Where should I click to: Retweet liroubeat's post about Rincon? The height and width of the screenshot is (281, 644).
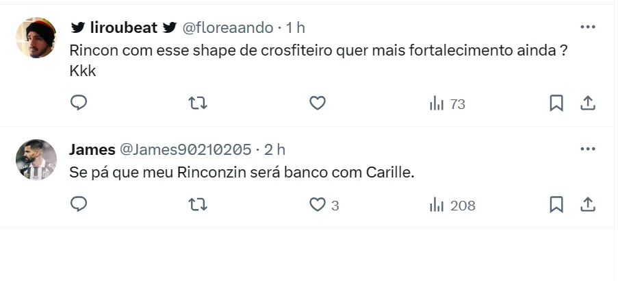pyautogui.click(x=198, y=103)
